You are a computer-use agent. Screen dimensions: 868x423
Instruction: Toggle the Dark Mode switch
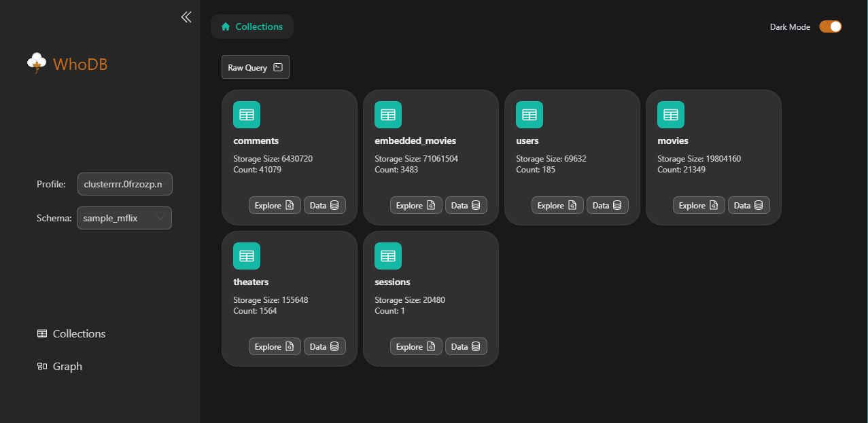click(829, 26)
